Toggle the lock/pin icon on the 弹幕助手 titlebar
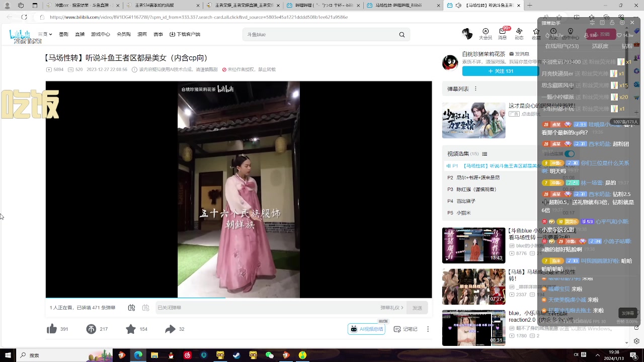Viewport: 644px width, 362px height. [612, 23]
